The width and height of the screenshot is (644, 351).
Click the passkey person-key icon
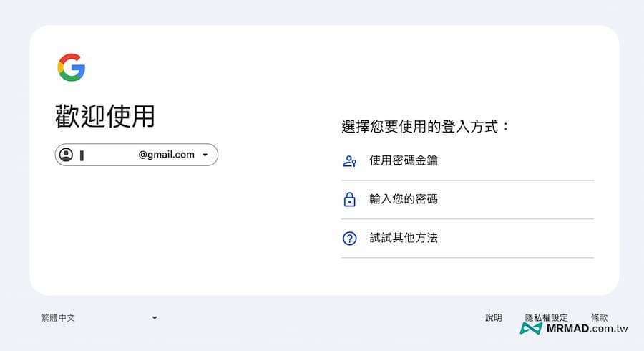pos(349,160)
